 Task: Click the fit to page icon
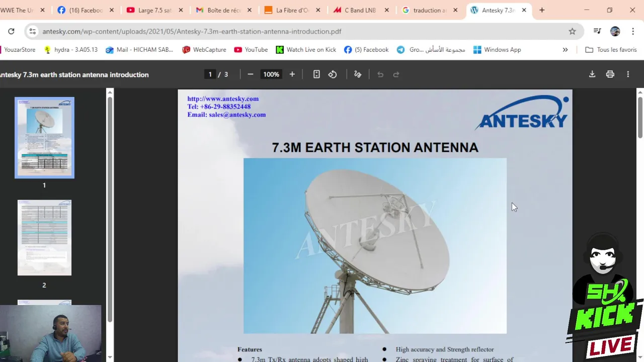point(316,74)
